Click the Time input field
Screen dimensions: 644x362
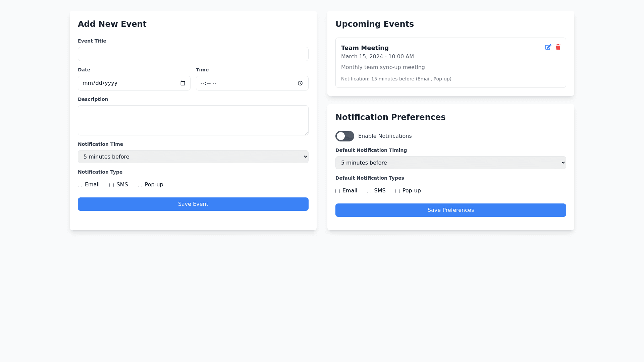pyautogui.click(x=245, y=83)
